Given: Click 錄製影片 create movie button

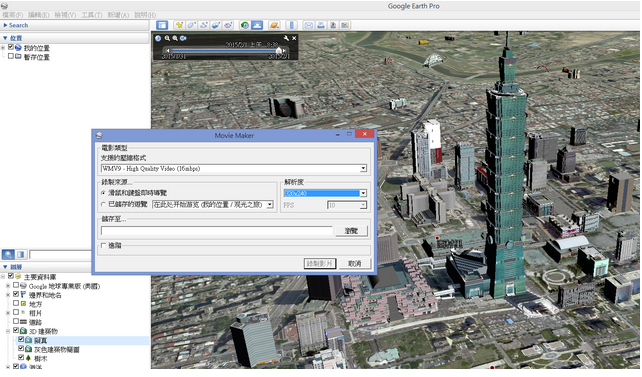Looking at the screenshot, I should [x=320, y=264].
